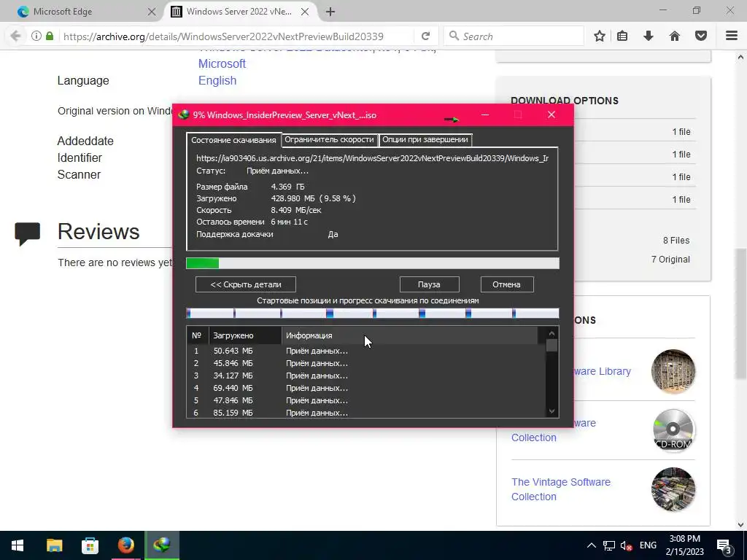Open the bookmarks list icon
The width and height of the screenshot is (747, 560).
point(622,36)
